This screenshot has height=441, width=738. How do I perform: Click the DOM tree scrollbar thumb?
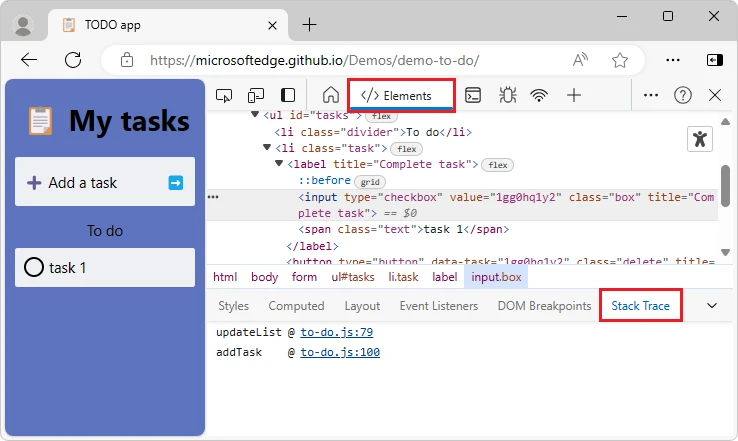click(x=725, y=186)
